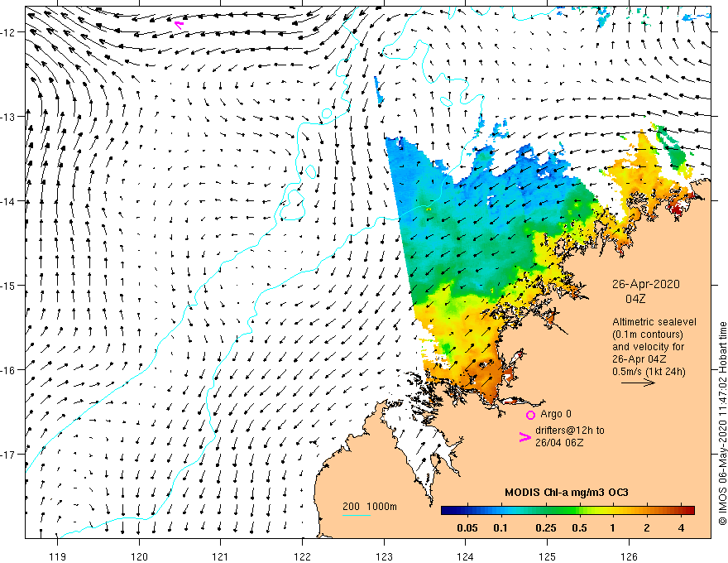The image size is (728, 563).
Task: Click the colorbar value 0.1
Action: [500, 528]
